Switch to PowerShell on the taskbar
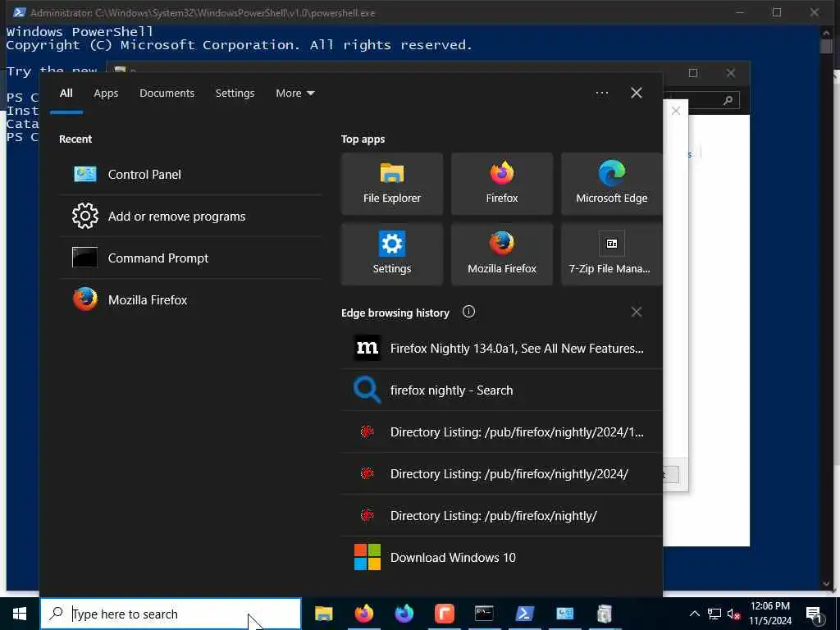Image resolution: width=840 pixels, height=630 pixels. pyautogui.click(x=524, y=614)
